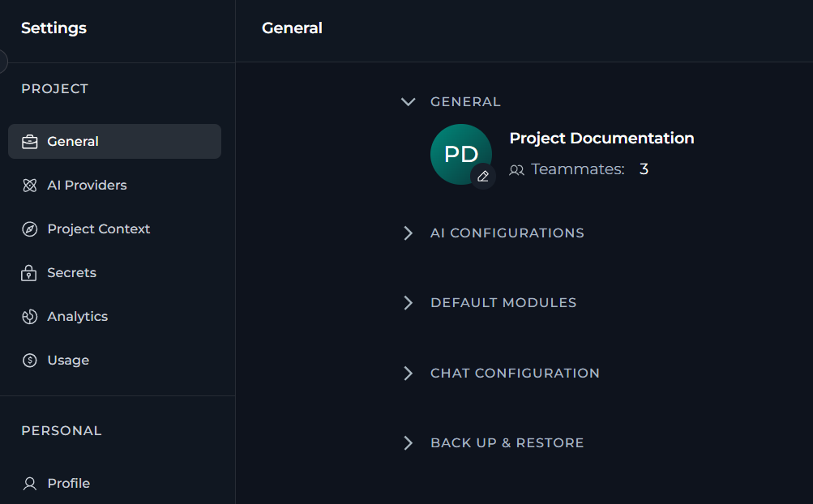Image resolution: width=813 pixels, height=504 pixels.
Task: Click the Teammates count value 3
Action: pyautogui.click(x=644, y=169)
